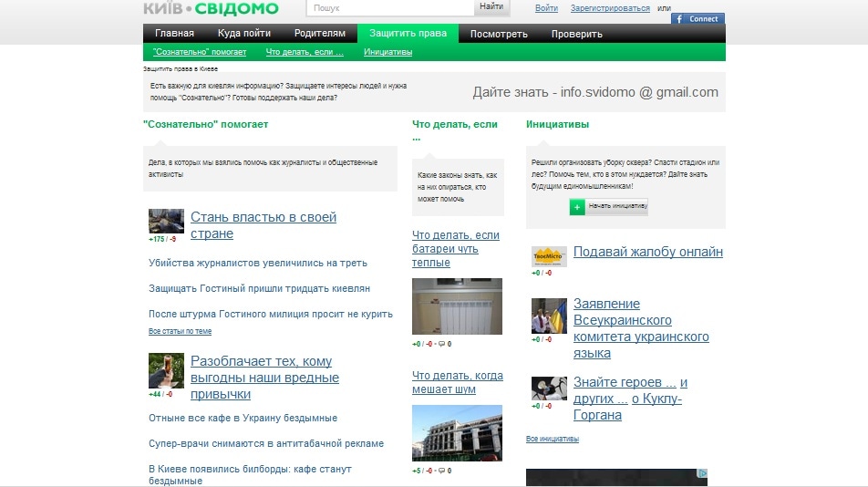868x487 pixels.
Task: Click the Facebook Connect button
Action: tap(697, 18)
